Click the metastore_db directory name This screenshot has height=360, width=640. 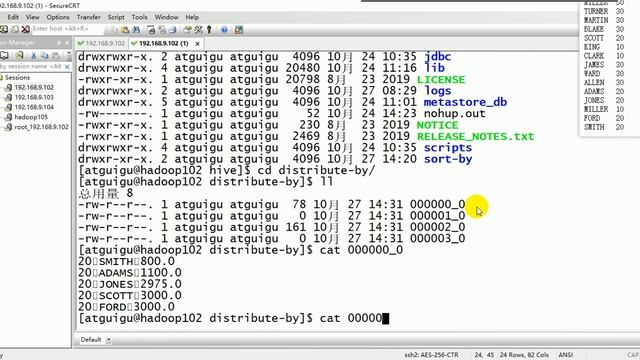point(465,102)
